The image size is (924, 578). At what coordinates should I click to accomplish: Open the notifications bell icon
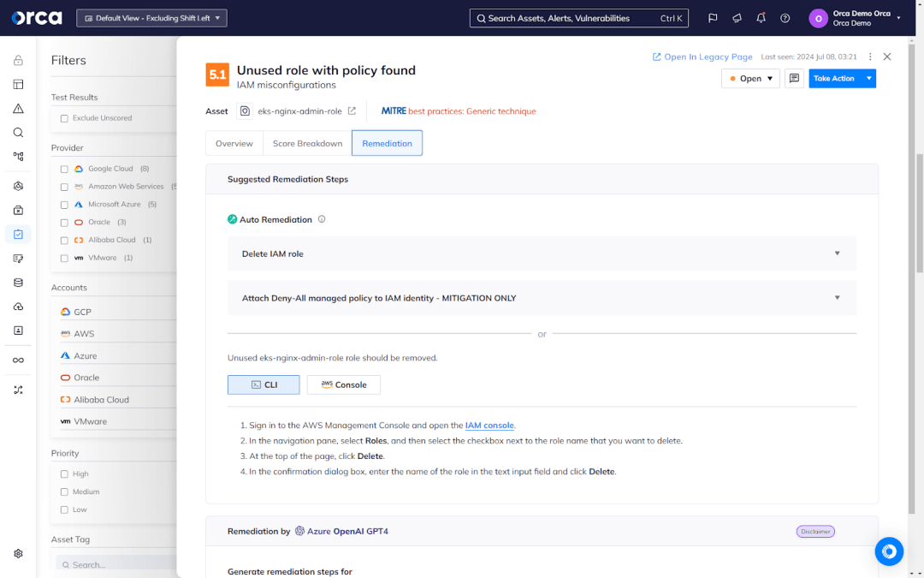[x=761, y=18]
